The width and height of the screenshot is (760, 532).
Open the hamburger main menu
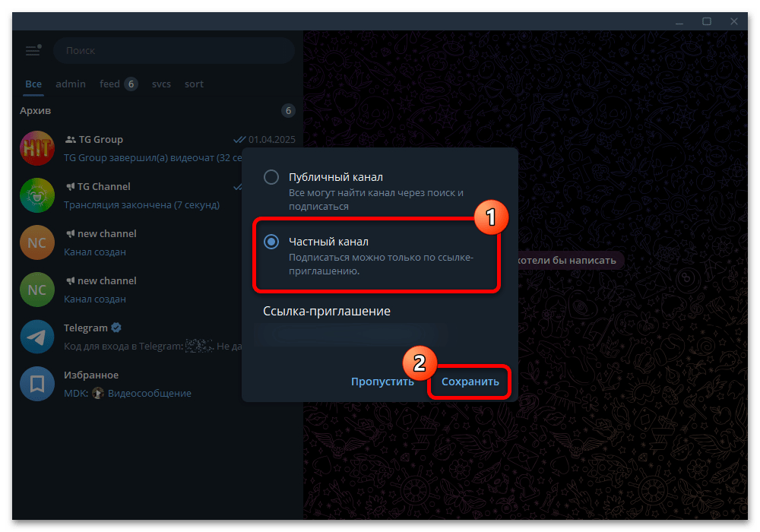coord(33,50)
